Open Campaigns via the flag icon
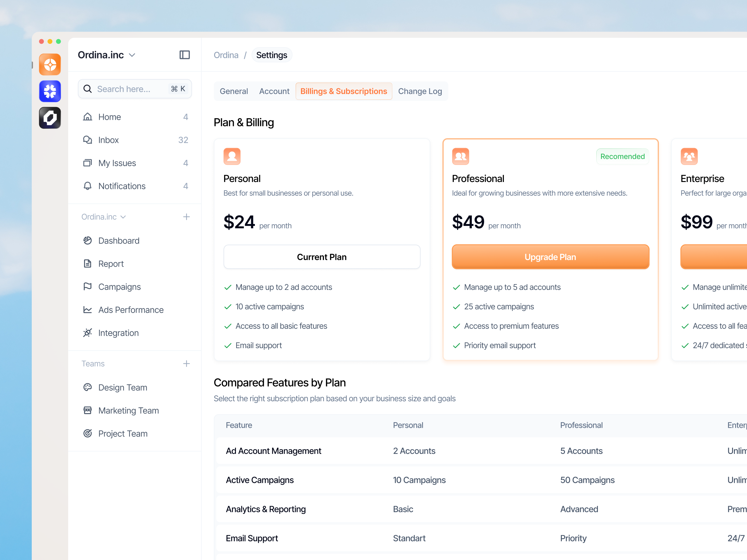 87,287
